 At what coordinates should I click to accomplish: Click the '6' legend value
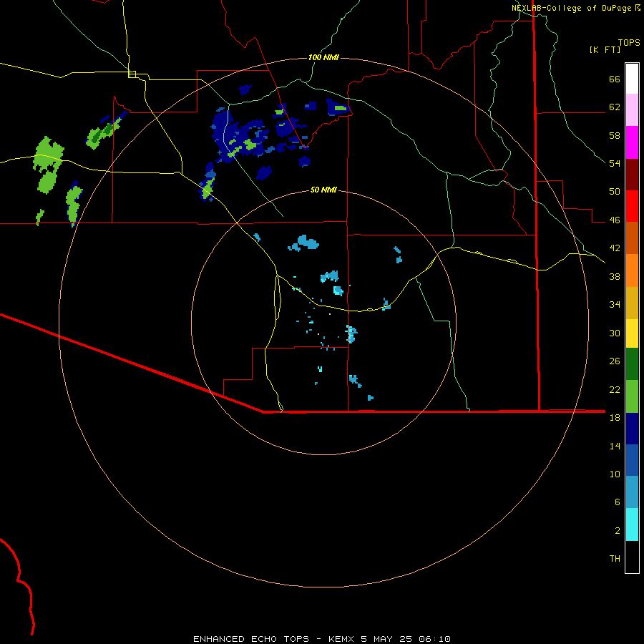pos(618,502)
